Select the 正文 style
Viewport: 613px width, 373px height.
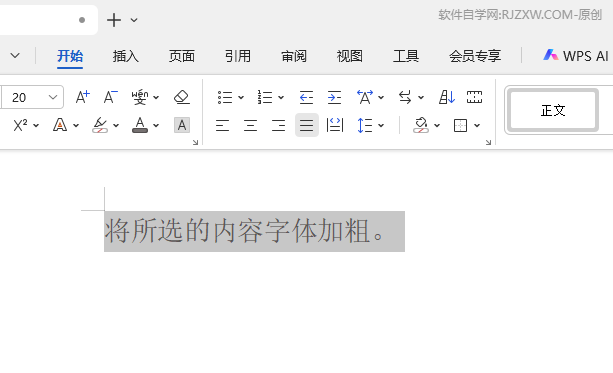tap(553, 110)
